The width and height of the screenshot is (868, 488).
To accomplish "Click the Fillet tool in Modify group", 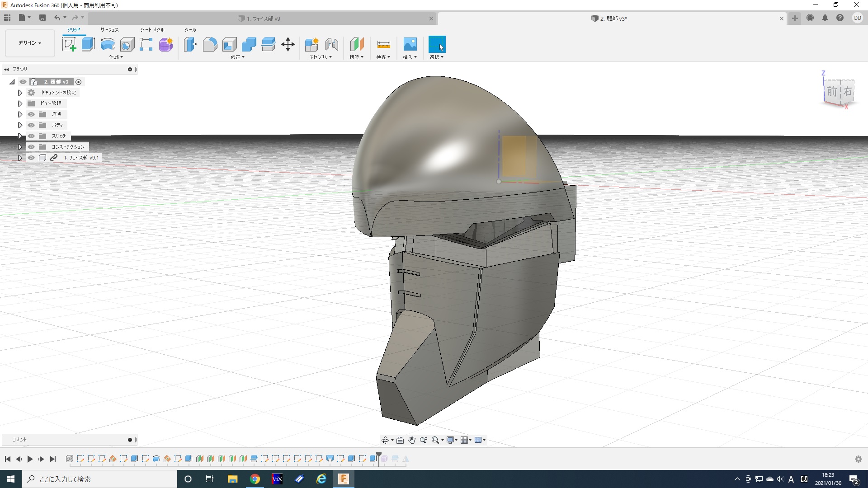I will (x=210, y=44).
